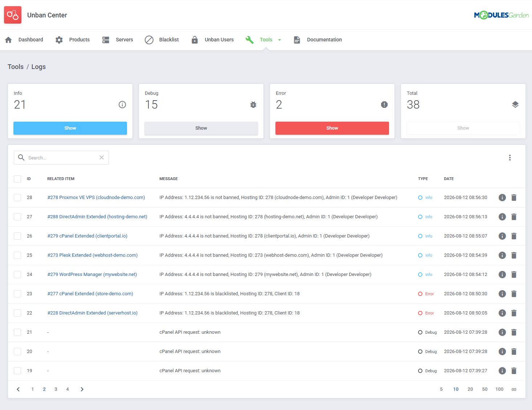Go to page 3 of logs
The height and width of the screenshot is (410, 532).
coord(56,389)
